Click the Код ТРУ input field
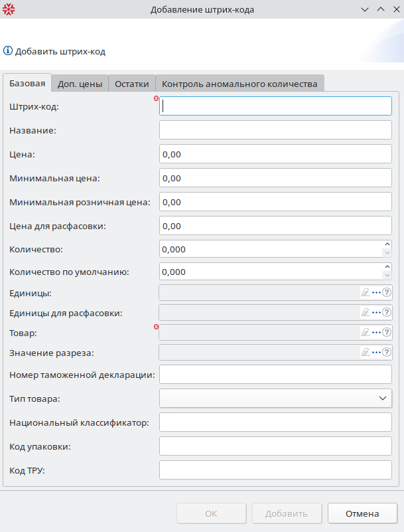Image resolution: width=404 pixels, height=532 pixels. (x=276, y=470)
